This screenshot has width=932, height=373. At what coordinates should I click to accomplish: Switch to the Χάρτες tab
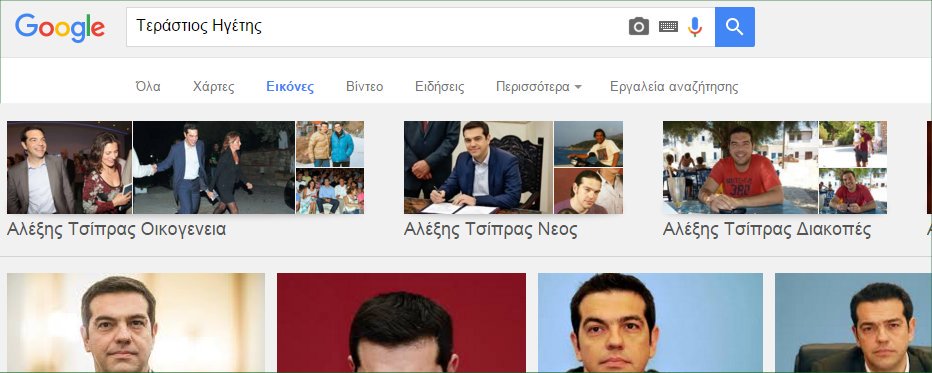point(213,87)
